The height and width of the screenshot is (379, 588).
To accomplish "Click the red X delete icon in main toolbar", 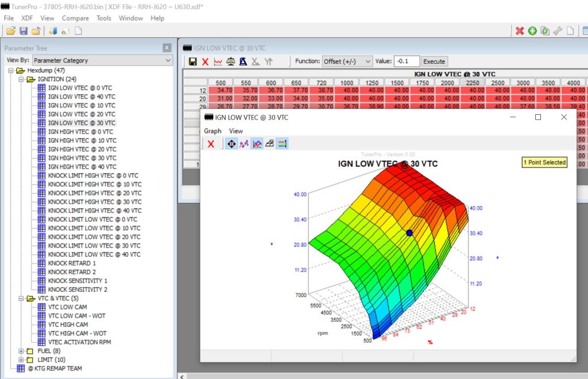I will tap(520, 31).
